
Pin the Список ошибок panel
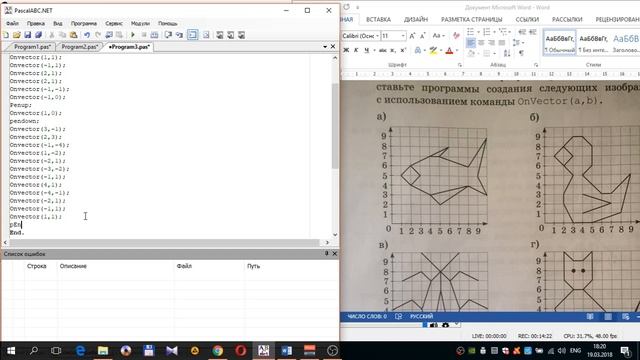click(x=327, y=253)
